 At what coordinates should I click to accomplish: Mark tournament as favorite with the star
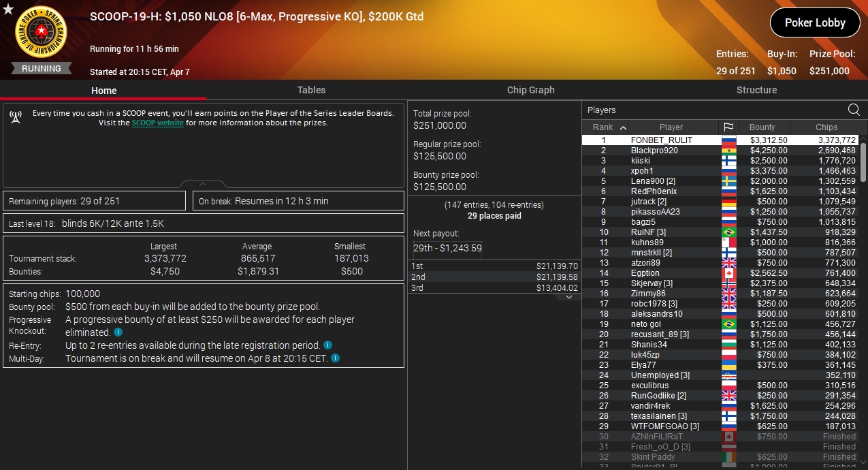coord(7,10)
